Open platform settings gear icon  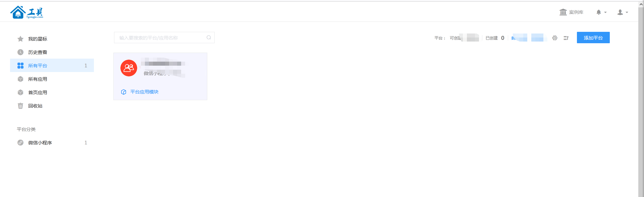coord(555,38)
